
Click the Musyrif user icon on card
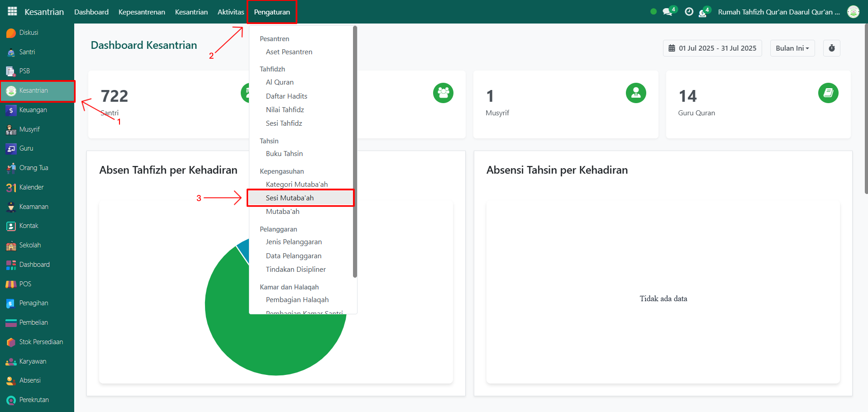[635, 93]
